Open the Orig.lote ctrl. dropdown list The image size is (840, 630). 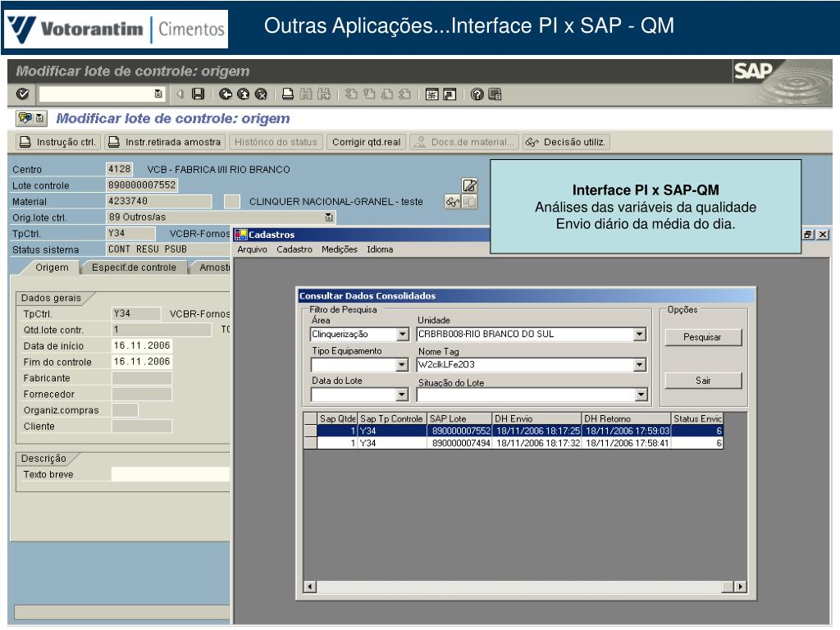[329, 217]
